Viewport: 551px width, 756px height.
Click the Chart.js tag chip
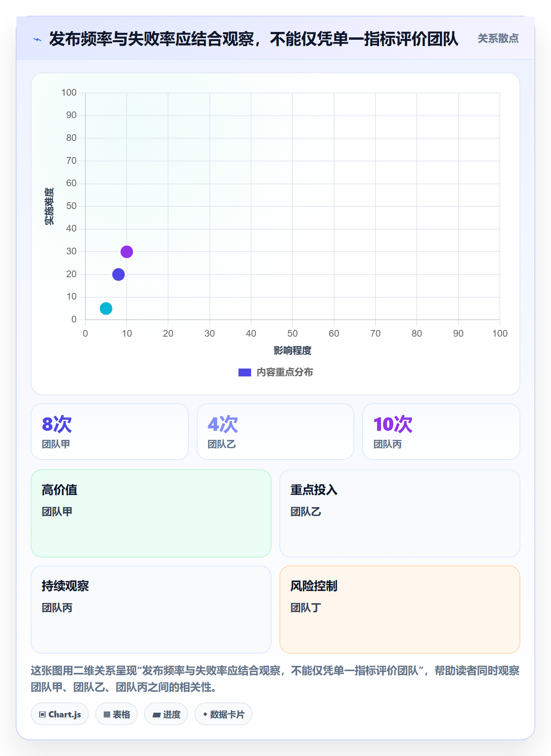(x=60, y=714)
